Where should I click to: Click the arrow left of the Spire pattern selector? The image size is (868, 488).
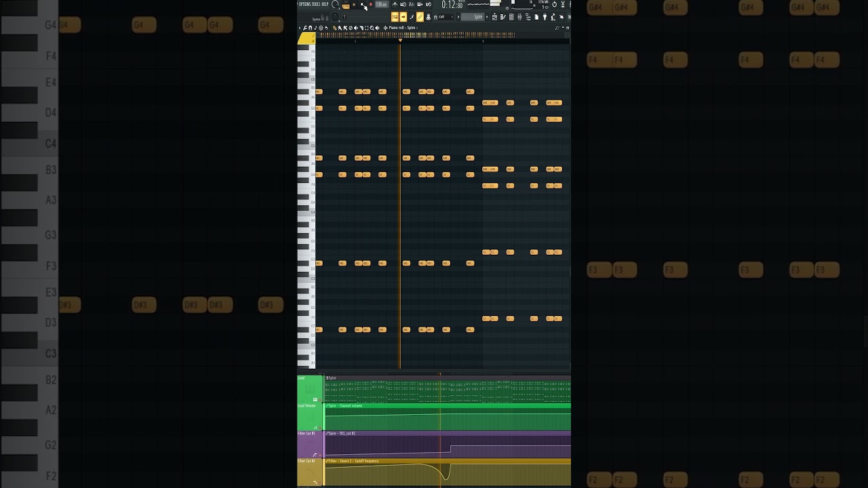(x=458, y=17)
